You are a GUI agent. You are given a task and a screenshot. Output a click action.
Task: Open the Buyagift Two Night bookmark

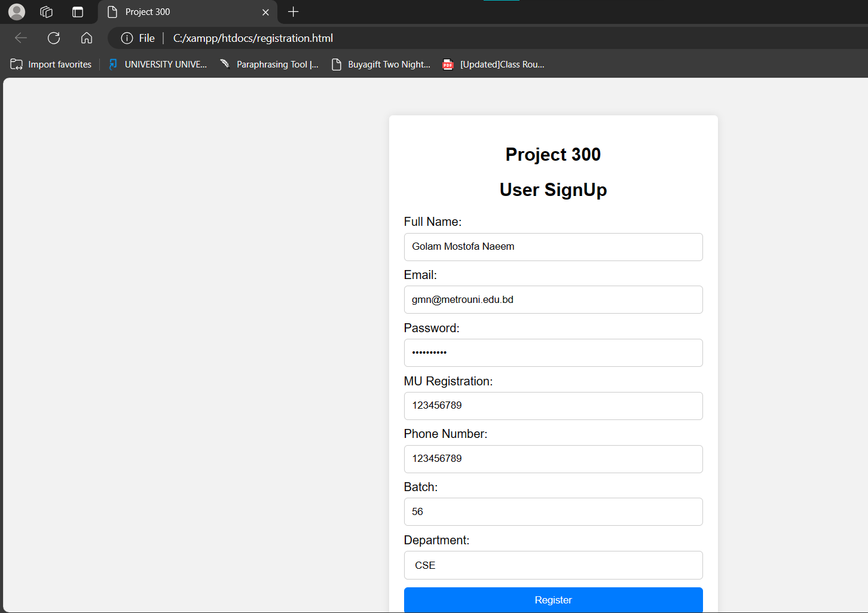(x=381, y=65)
